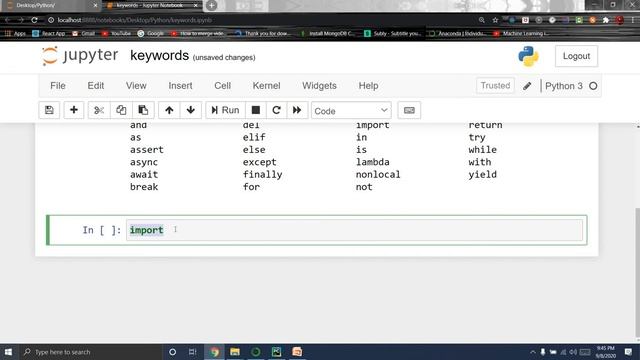The height and width of the screenshot is (360, 640).
Task: Click the output word 'while'
Action: [x=482, y=150]
